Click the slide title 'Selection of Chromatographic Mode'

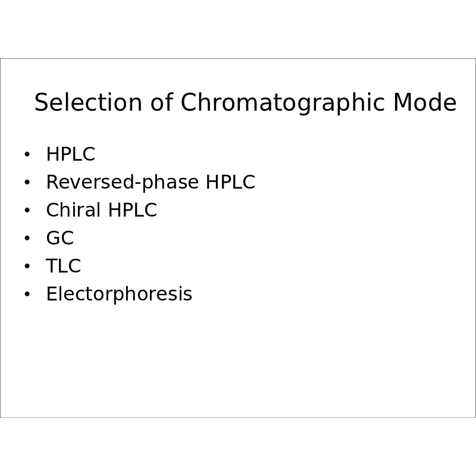pos(245,103)
